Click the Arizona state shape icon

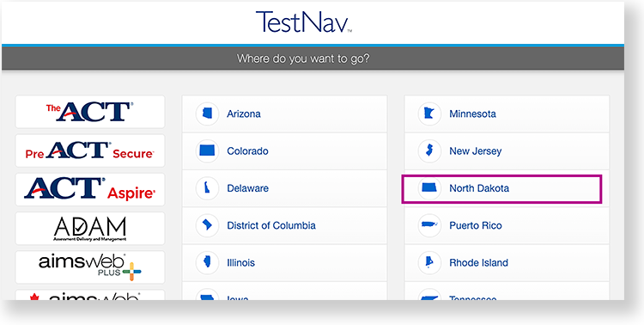click(x=208, y=114)
